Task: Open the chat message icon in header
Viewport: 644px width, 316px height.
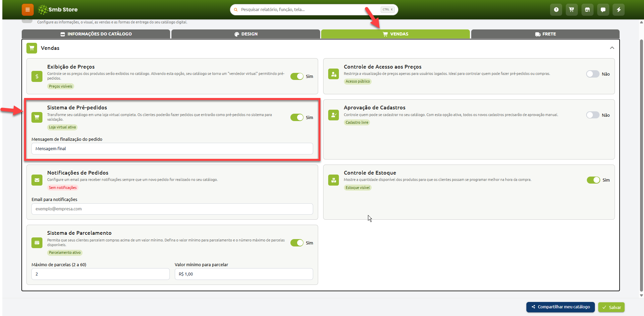Action: pyautogui.click(x=603, y=10)
